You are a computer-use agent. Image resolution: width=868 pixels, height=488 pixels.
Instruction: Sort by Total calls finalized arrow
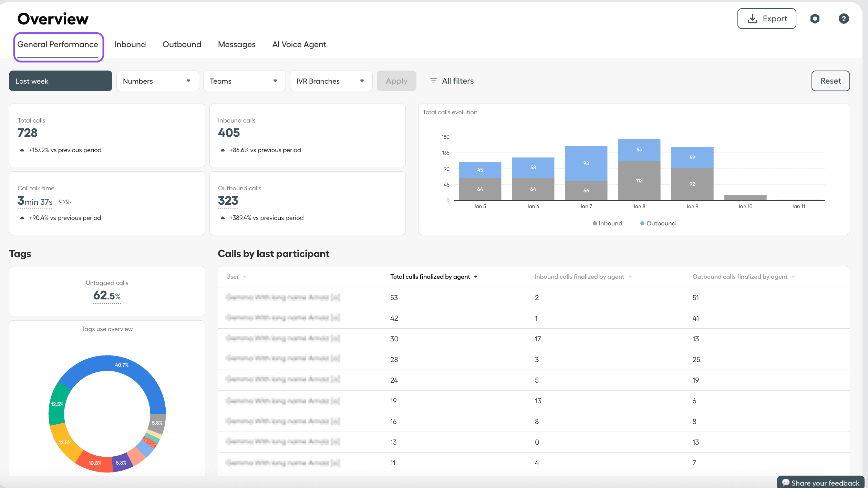tap(476, 277)
